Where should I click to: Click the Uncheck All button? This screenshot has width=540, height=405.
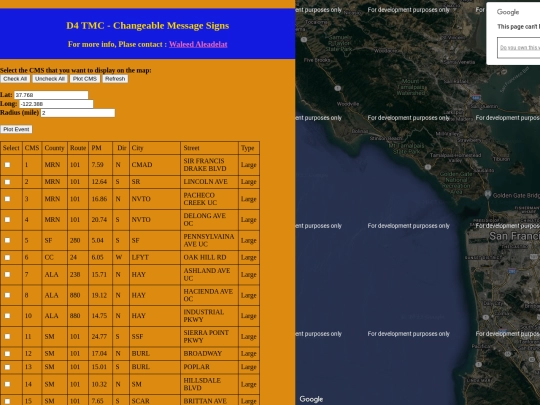(x=50, y=79)
